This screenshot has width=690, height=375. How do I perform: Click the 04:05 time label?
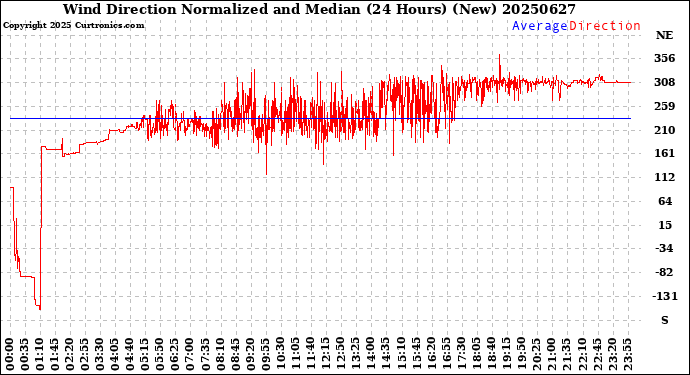115,355
